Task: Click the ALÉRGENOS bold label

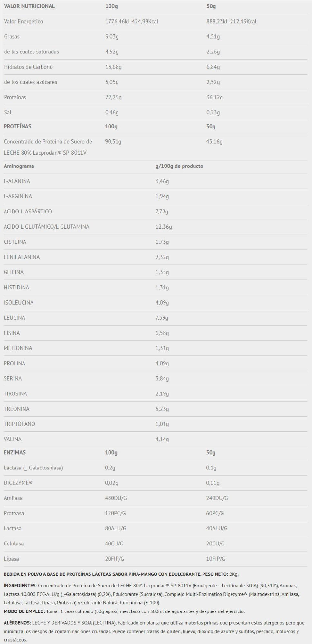Action: (17, 623)
